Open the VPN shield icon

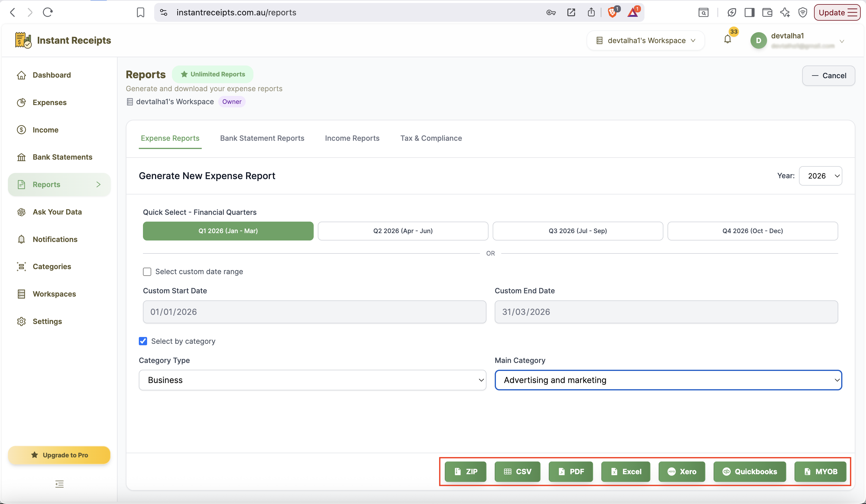[x=803, y=12]
